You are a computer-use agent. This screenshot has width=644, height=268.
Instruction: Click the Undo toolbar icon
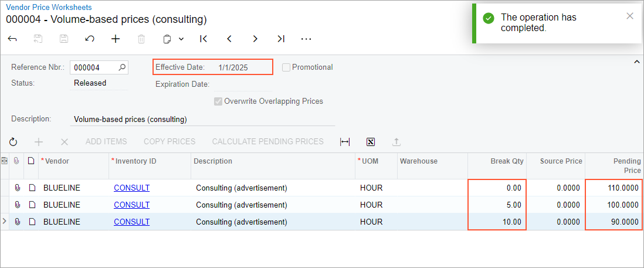(x=90, y=39)
